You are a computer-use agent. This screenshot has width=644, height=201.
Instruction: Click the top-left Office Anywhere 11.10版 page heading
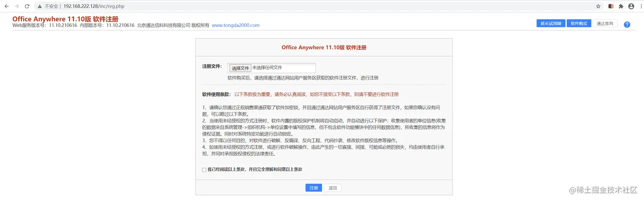tap(65, 19)
